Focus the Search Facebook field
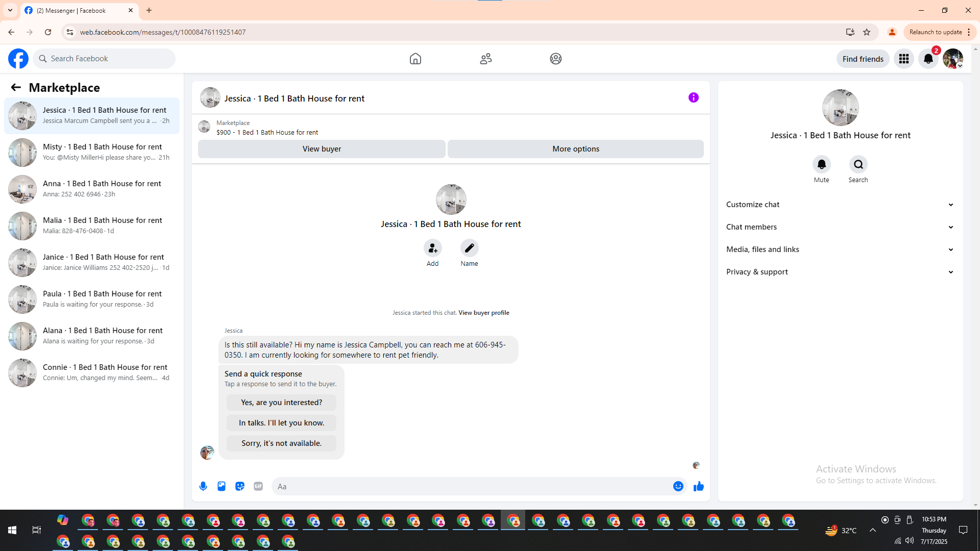 tap(104, 59)
